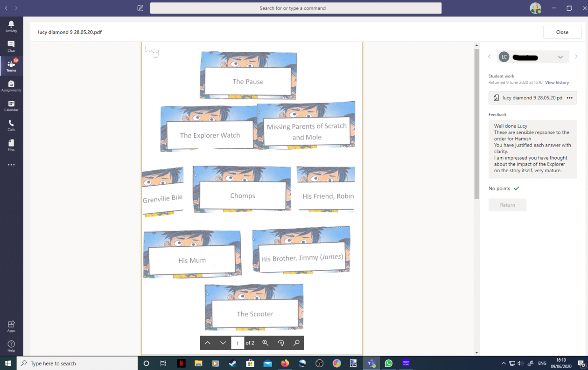The image size is (588, 370).
Task: Open Netflix from the taskbar
Action: click(181, 363)
